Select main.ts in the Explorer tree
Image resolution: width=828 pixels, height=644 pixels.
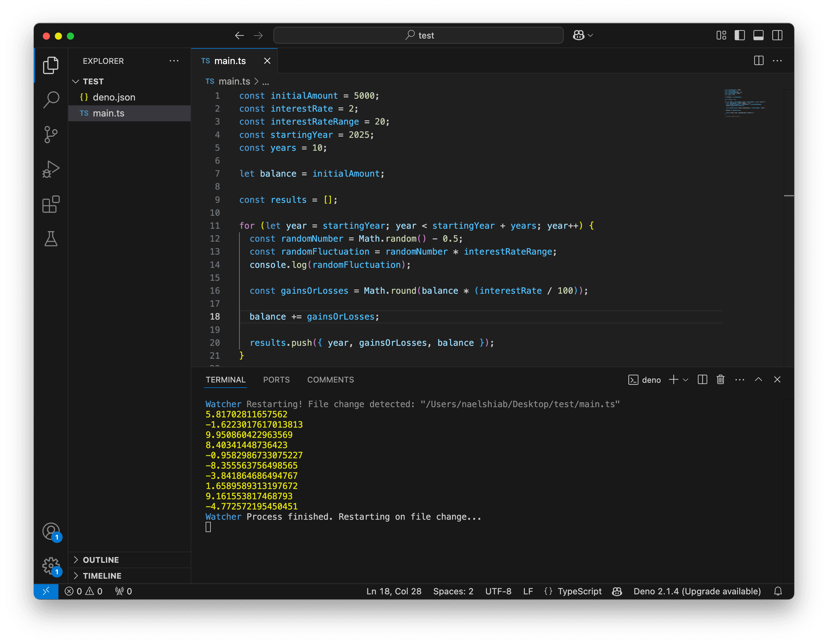coord(129,113)
